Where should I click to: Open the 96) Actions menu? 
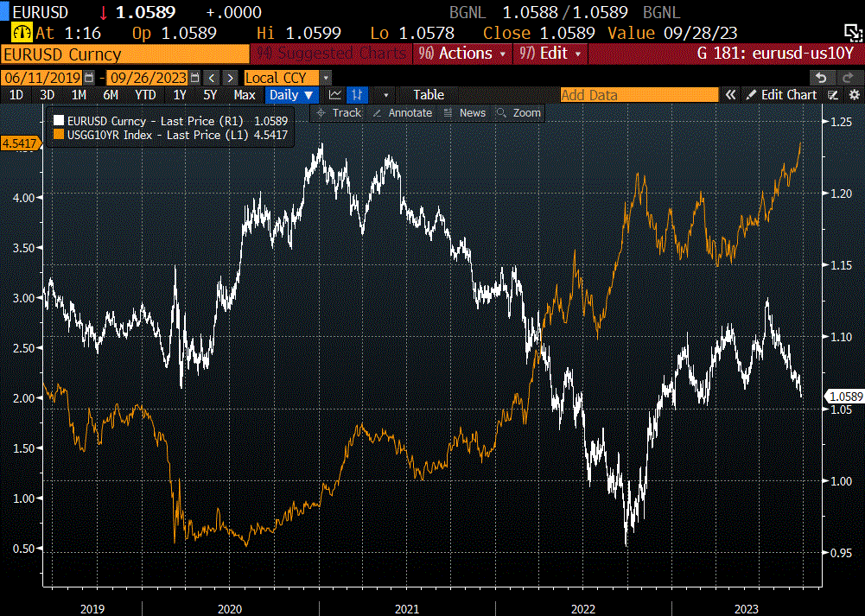click(462, 54)
